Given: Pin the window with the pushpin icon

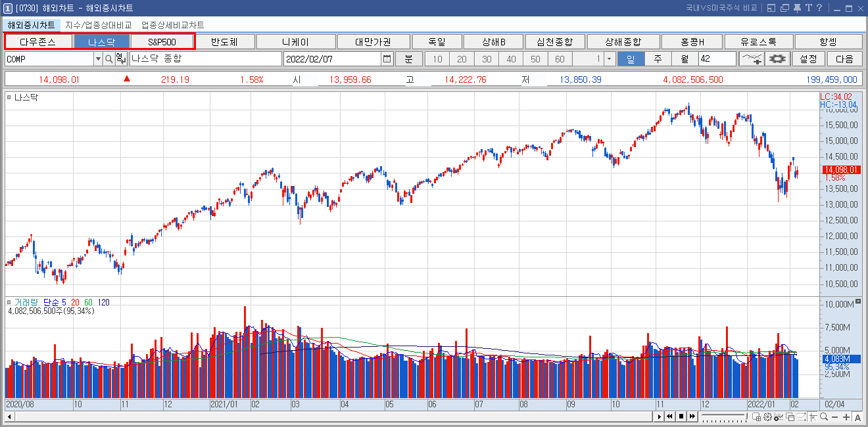Looking at the screenshot, I should coord(796,8).
